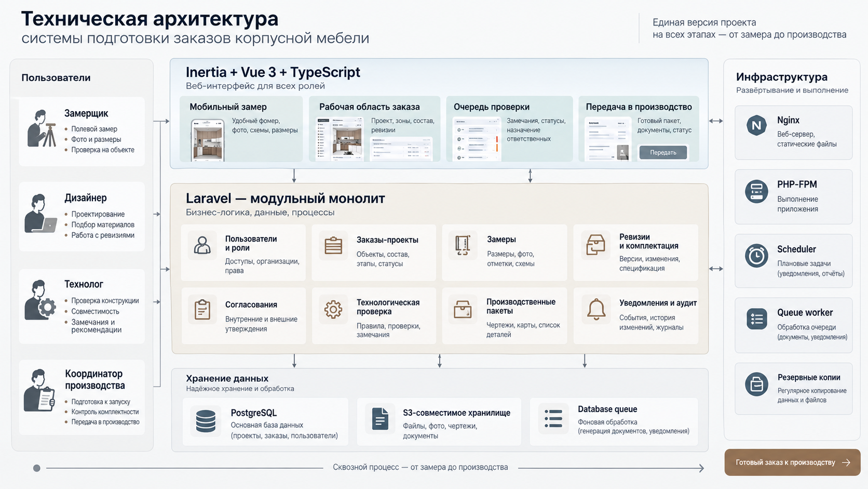Click the Замеры measurement icon
868x489 pixels.
463,245
